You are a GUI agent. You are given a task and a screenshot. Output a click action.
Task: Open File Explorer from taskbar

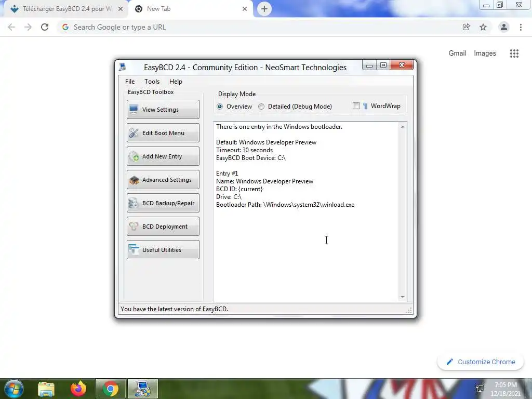coord(46,389)
